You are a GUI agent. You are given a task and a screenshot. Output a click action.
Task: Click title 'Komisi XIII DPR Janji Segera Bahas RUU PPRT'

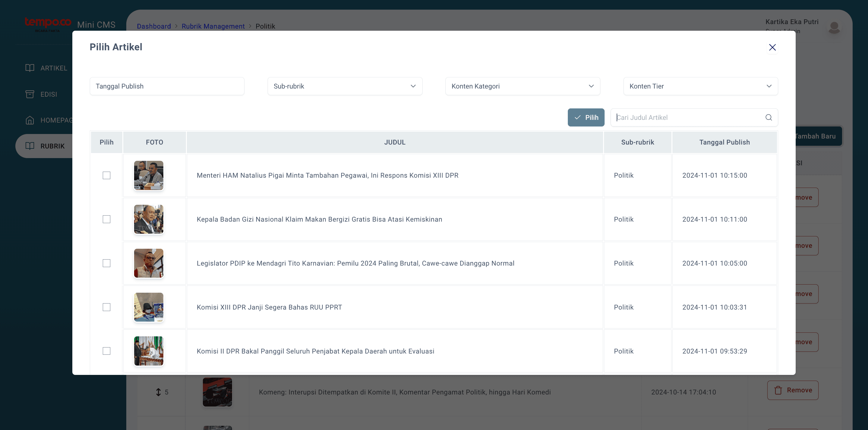269,307
